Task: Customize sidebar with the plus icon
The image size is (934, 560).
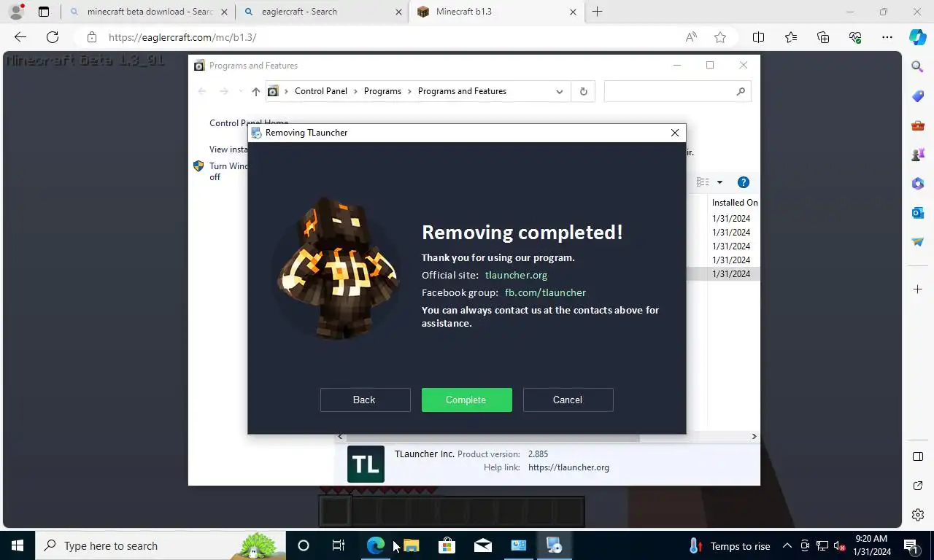Action: click(x=918, y=289)
